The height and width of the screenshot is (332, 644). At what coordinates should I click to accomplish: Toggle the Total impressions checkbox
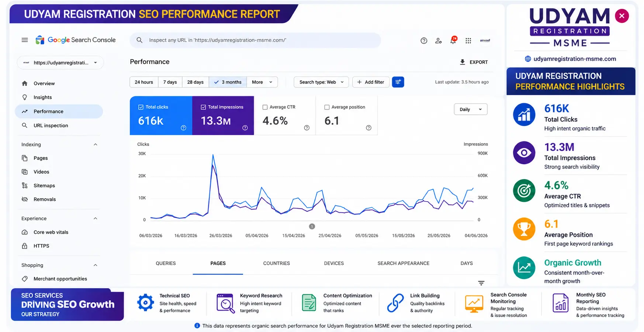203,107
